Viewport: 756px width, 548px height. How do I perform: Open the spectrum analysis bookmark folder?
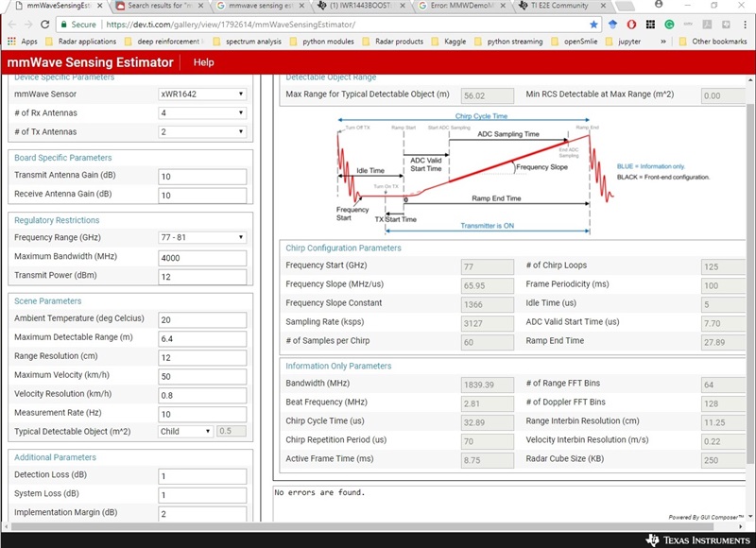pos(248,42)
